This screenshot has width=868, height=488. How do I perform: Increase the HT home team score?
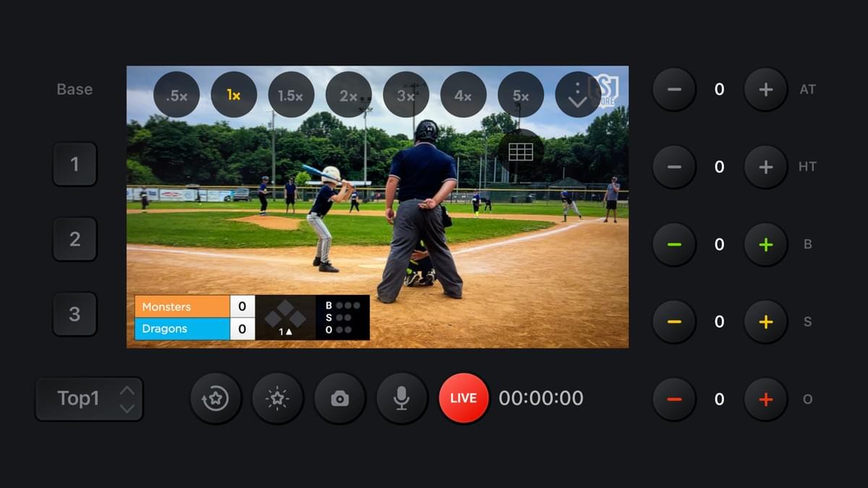click(766, 167)
